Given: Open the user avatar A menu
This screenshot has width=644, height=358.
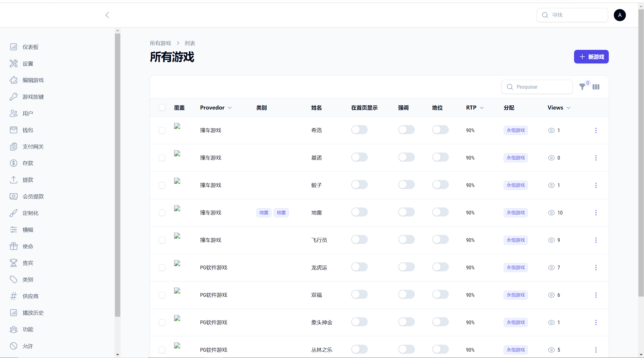Looking at the screenshot, I should pos(620,15).
